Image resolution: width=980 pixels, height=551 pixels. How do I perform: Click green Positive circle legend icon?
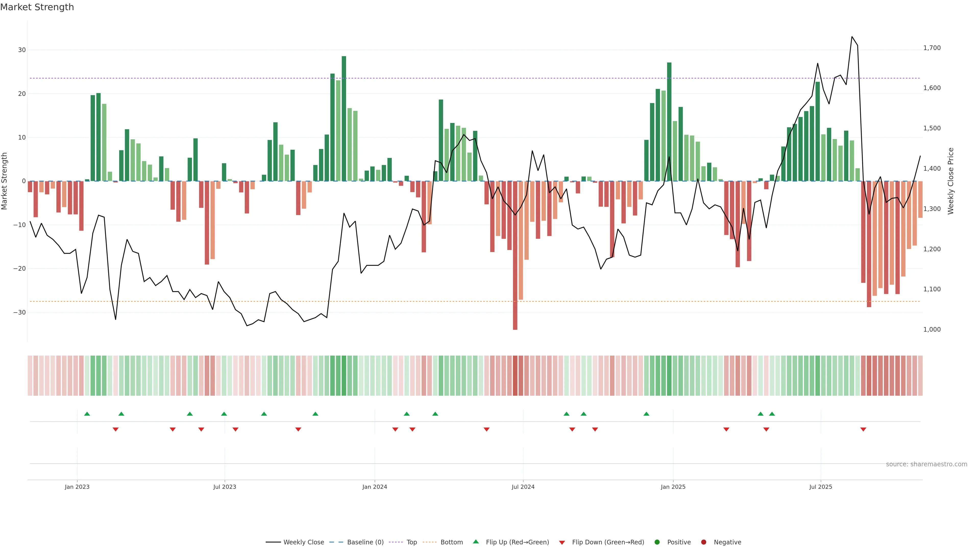(657, 542)
